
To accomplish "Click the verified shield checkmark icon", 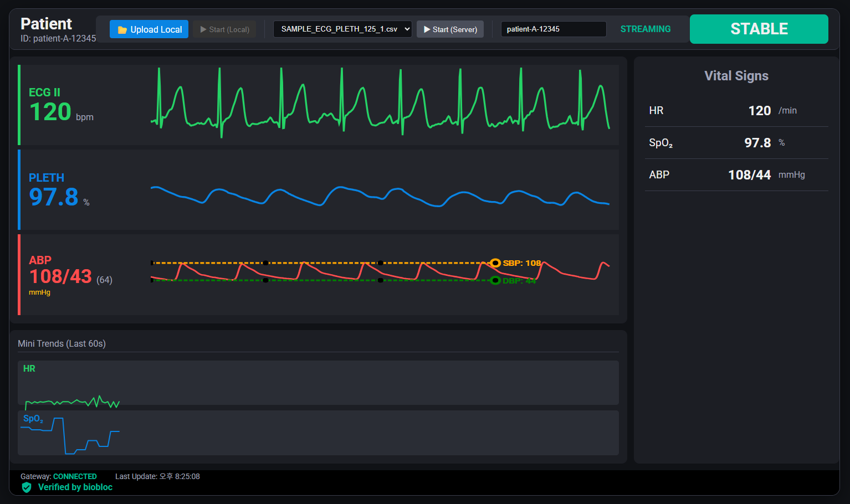I will pyautogui.click(x=27, y=487).
